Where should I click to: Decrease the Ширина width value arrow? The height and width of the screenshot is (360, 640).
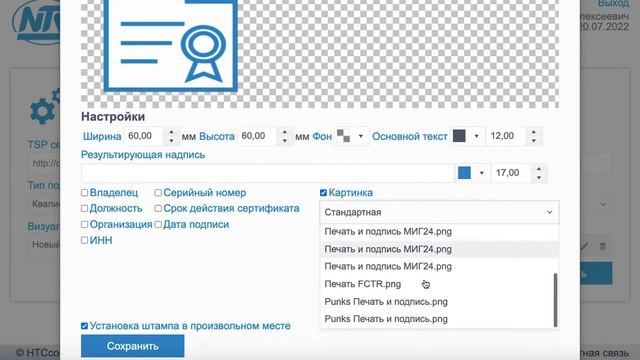pos(171,140)
